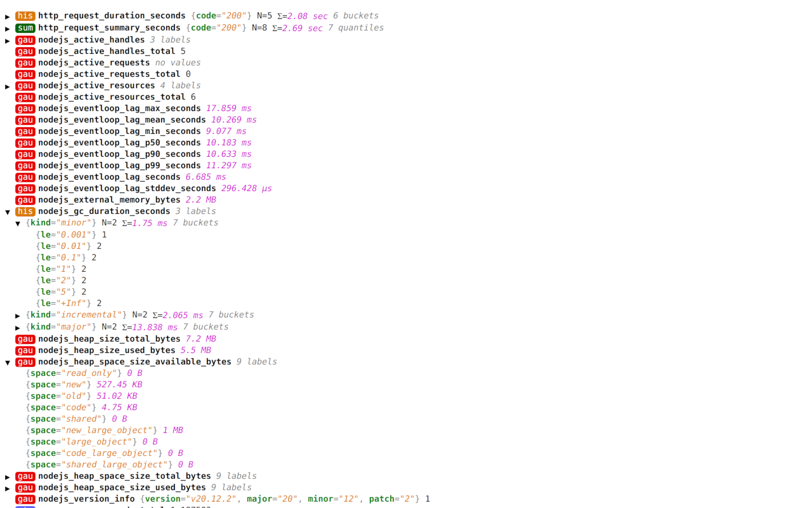
Task: Click the '6 buckets' text of http_request_duration_seconds
Action: 356,16
